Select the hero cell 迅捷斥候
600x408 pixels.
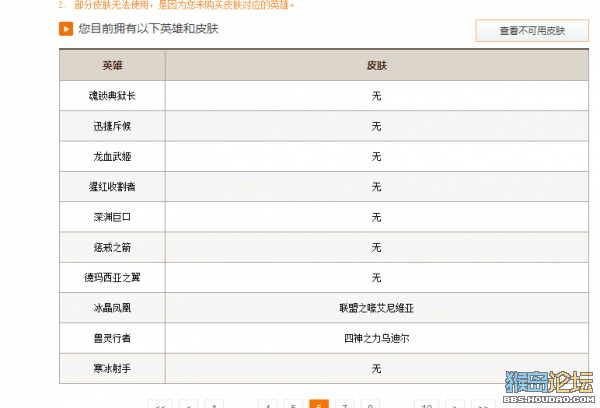coord(112,126)
